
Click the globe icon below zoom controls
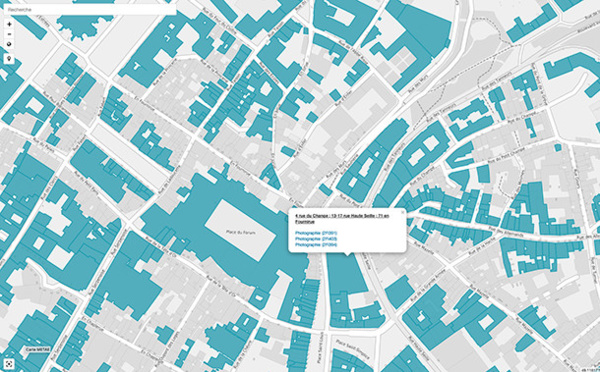10,44
